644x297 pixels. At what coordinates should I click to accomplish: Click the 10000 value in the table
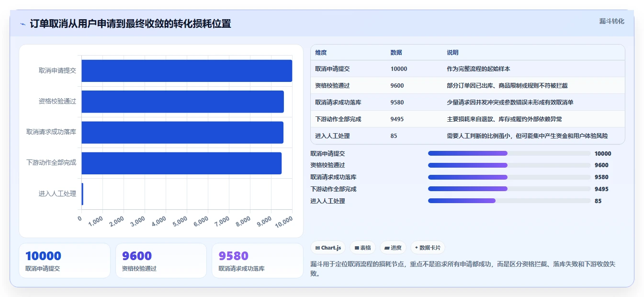399,69
